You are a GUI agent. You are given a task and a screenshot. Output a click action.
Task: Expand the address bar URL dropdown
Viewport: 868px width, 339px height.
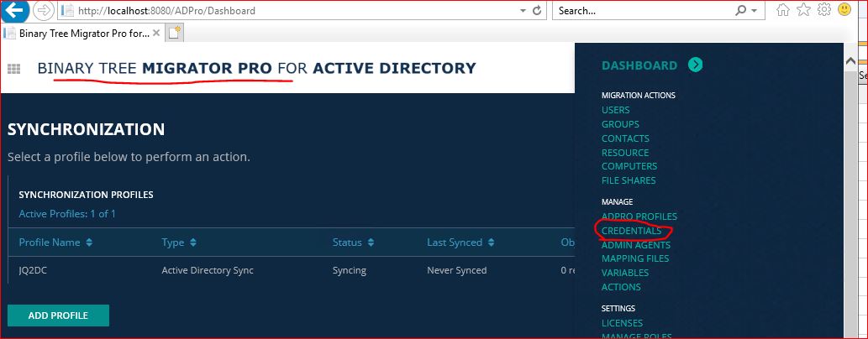(524, 12)
